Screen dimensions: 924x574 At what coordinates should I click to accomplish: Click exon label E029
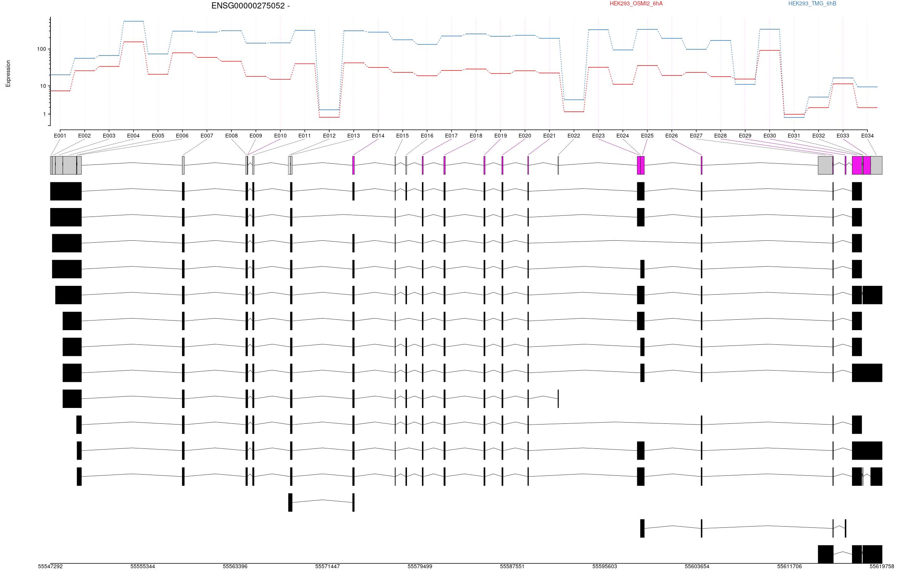click(745, 136)
